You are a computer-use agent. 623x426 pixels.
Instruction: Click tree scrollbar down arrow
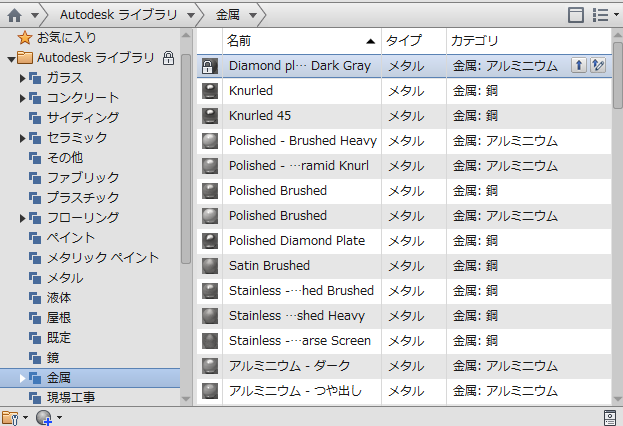[186, 399]
